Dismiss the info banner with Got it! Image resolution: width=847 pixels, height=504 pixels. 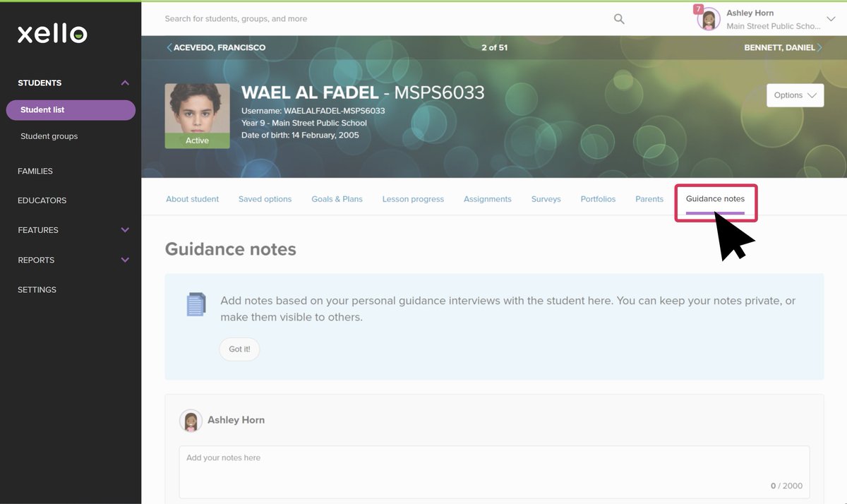239,349
